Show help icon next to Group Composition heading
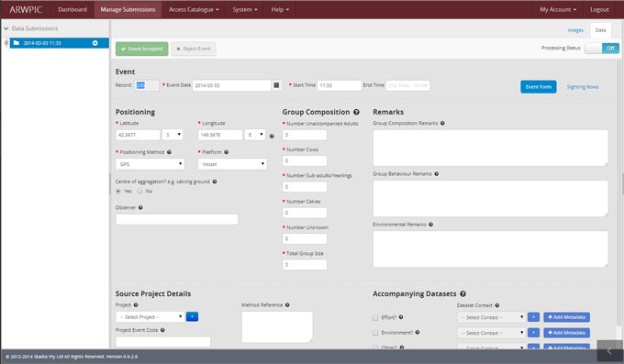Viewport: 624px width, 364px height. pos(356,112)
